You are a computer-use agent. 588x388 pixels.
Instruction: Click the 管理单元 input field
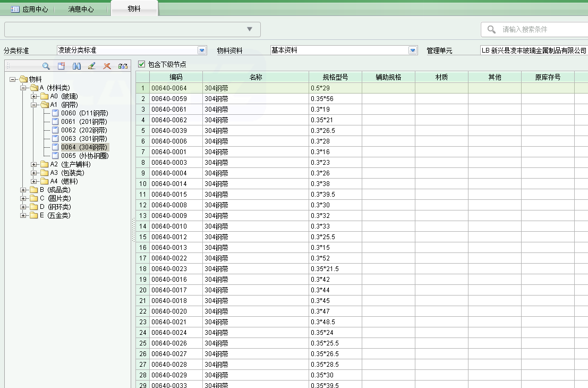coord(533,50)
